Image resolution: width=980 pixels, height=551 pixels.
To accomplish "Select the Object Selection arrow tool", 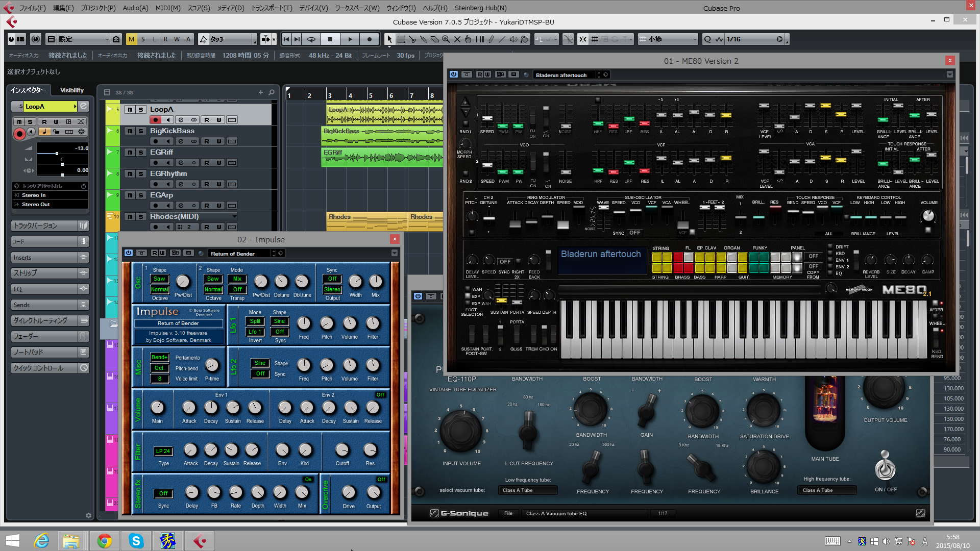I will [x=389, y=39].
